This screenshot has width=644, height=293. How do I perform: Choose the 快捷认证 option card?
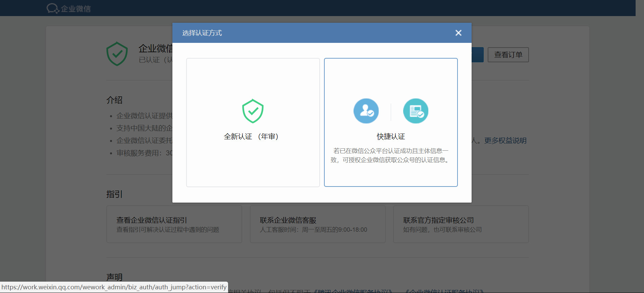(391, 123)
